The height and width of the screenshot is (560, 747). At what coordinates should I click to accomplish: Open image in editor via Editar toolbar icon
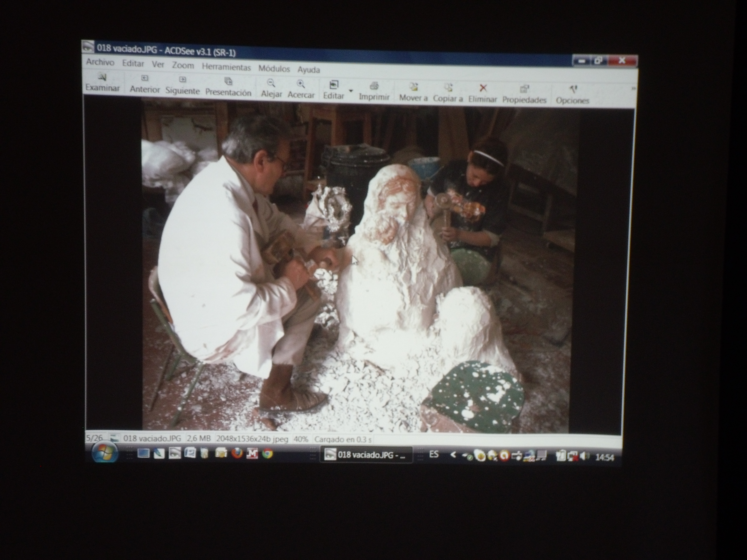point(334,84)
